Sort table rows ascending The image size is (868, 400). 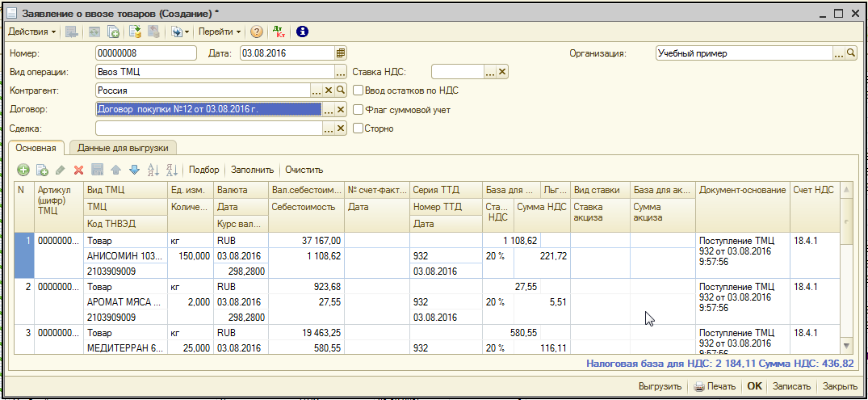pyautogui.click(x=153, y=170)
